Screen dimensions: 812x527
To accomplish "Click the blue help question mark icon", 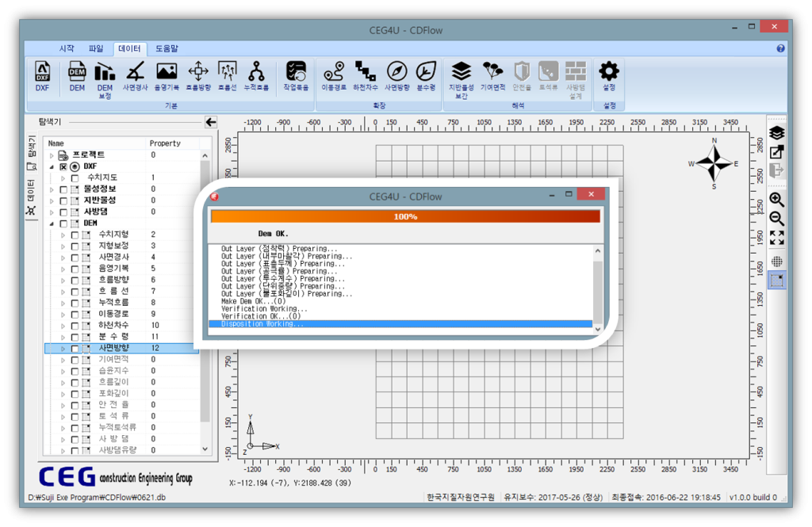I will 780,48.
